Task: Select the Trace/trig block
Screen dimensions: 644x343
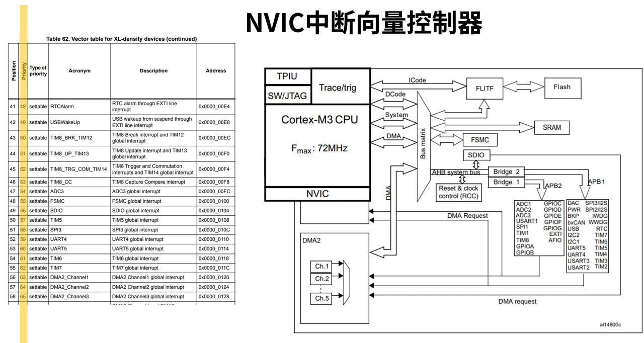Action: 341,87
